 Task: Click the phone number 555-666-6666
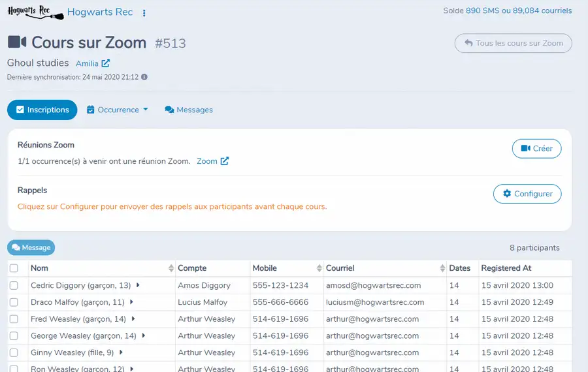pyautogui.click(x=280, y=302)
